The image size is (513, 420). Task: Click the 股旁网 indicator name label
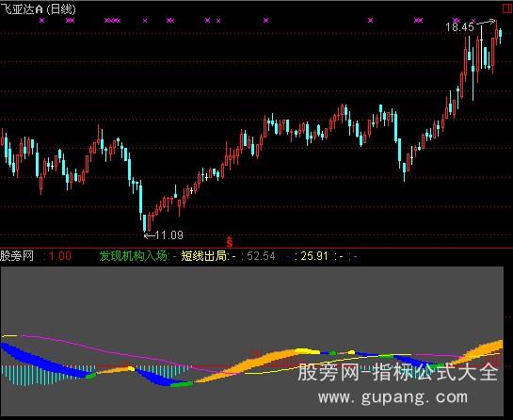tap(17, 255)
